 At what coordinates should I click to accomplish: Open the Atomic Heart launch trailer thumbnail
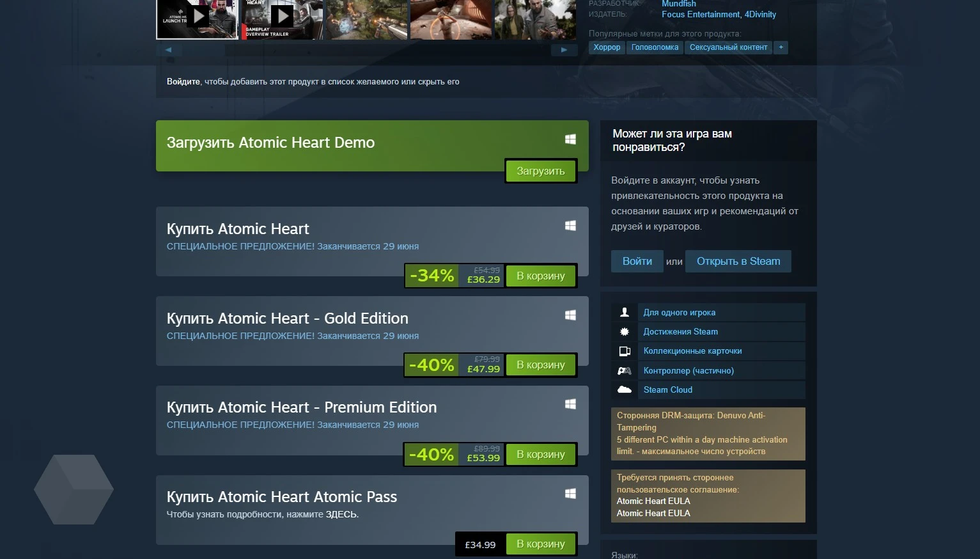(197, 19)
